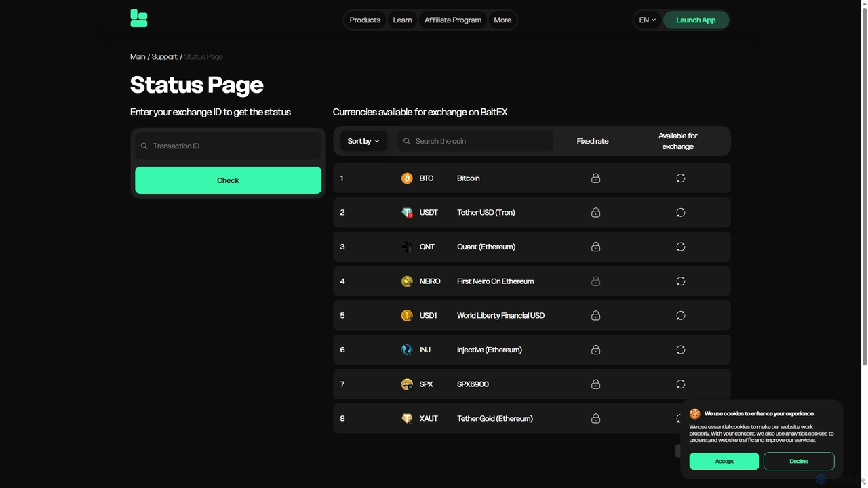868x488 pixels.
Task: Click the Bitcoin coin icon
Action: coord(407,178)
